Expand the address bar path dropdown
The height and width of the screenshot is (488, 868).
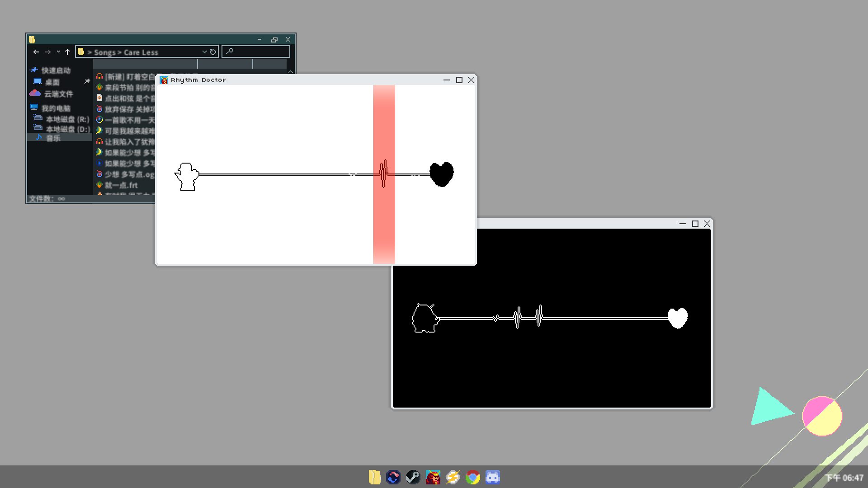pyautogui.click(x=204, y=52)
